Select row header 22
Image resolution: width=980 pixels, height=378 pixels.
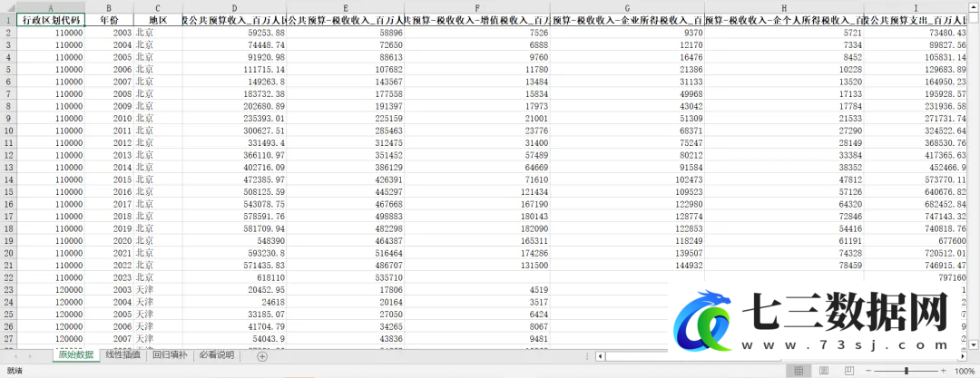[x=8, y=276]
